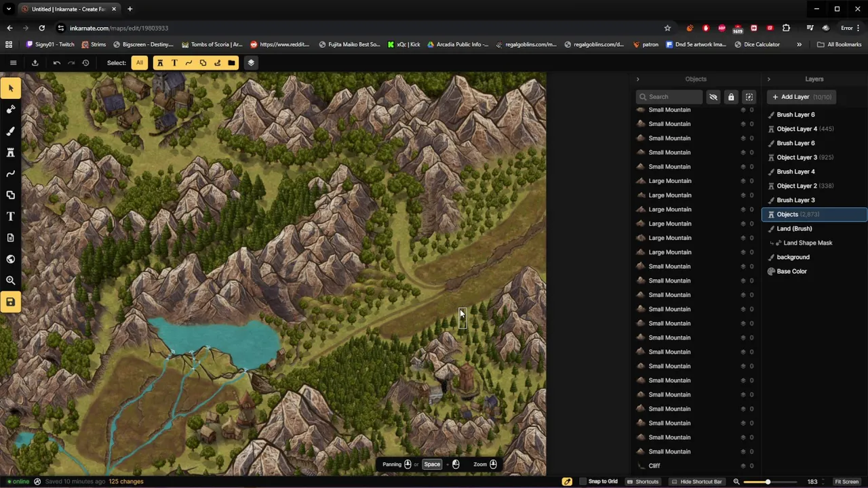Click the zoom magnifier icon beside slider
The width and height of the screenshot is (868, 488).
tap(736, 481)
